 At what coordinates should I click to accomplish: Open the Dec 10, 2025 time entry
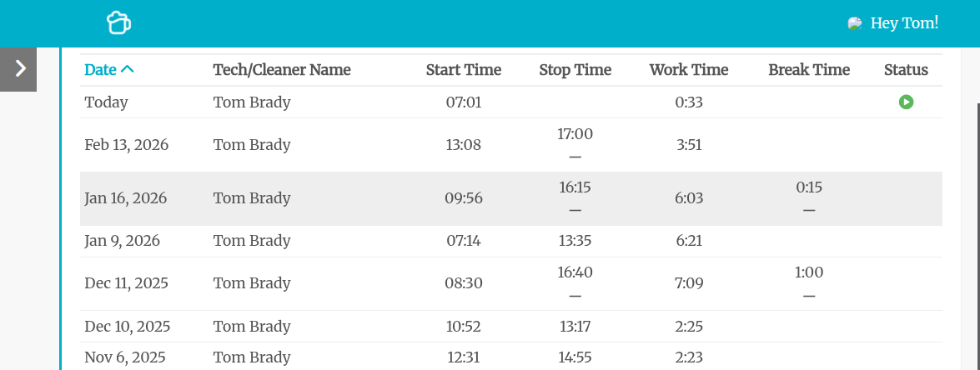coord(126,327)
